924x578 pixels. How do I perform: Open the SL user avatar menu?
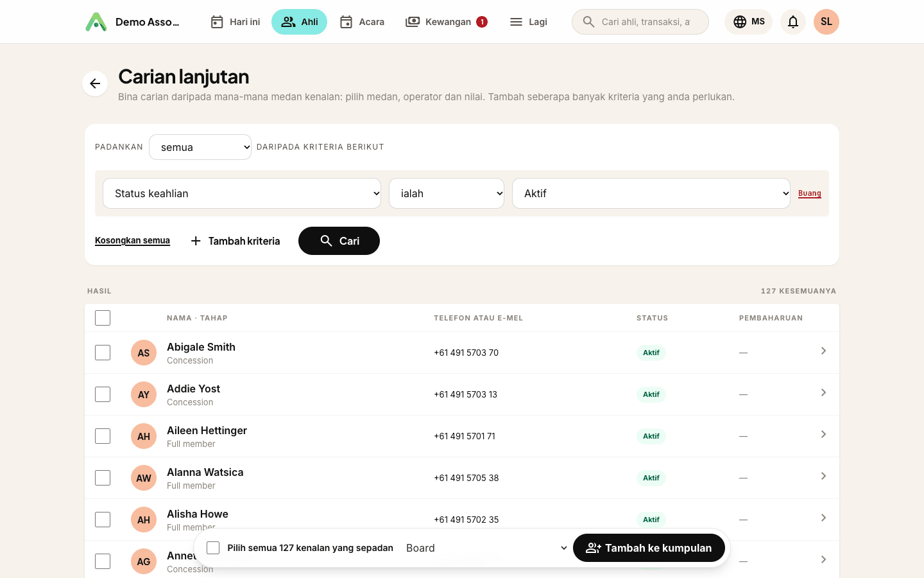click(x=826, y=22)
